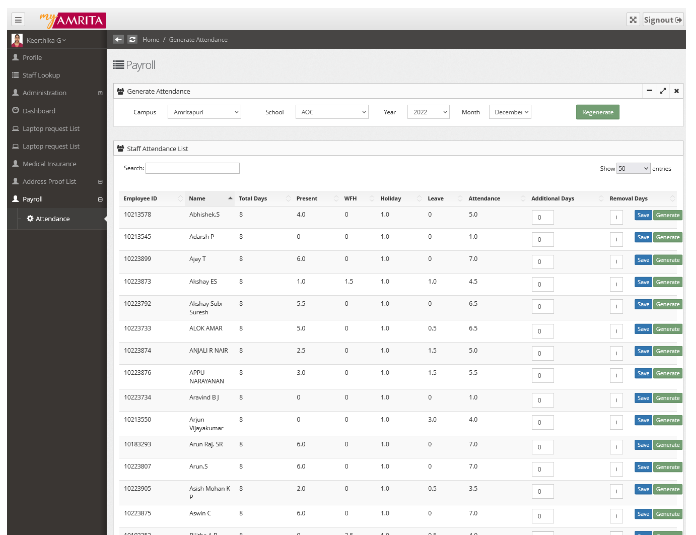Image resolution: width=696 pixels, height=535 pixels.
Task: Click Save for employee Abhishek.S
Action: (643, 215)
